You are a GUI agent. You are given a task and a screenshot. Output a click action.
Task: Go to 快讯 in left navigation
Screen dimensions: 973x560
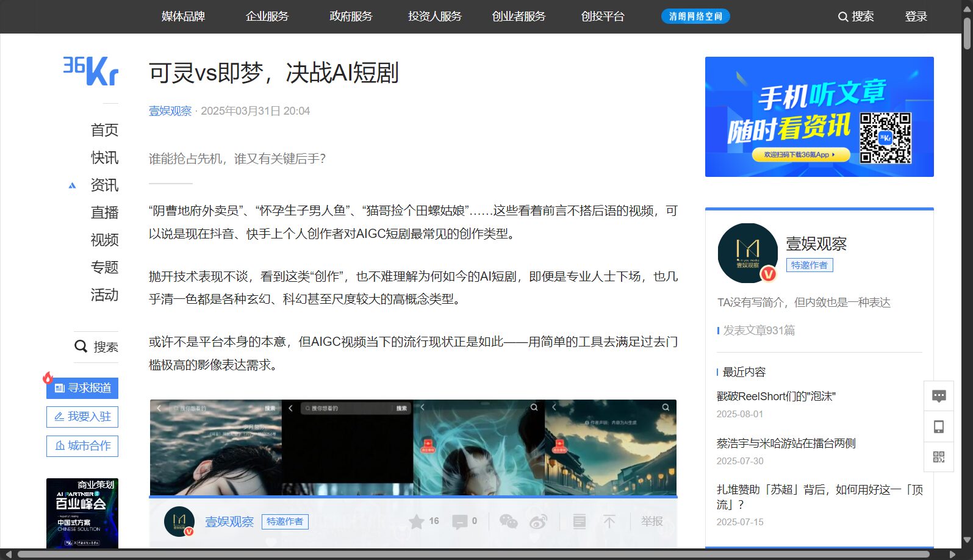coord(104,157)
